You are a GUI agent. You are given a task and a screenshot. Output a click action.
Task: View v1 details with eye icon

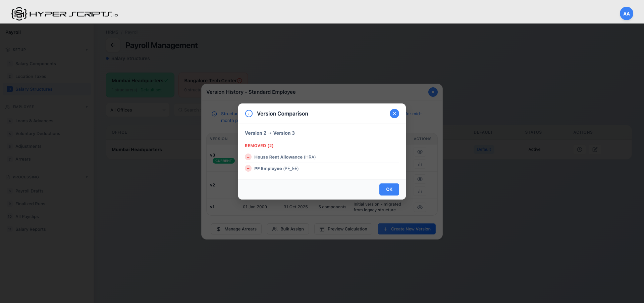[x=420, y=207]
